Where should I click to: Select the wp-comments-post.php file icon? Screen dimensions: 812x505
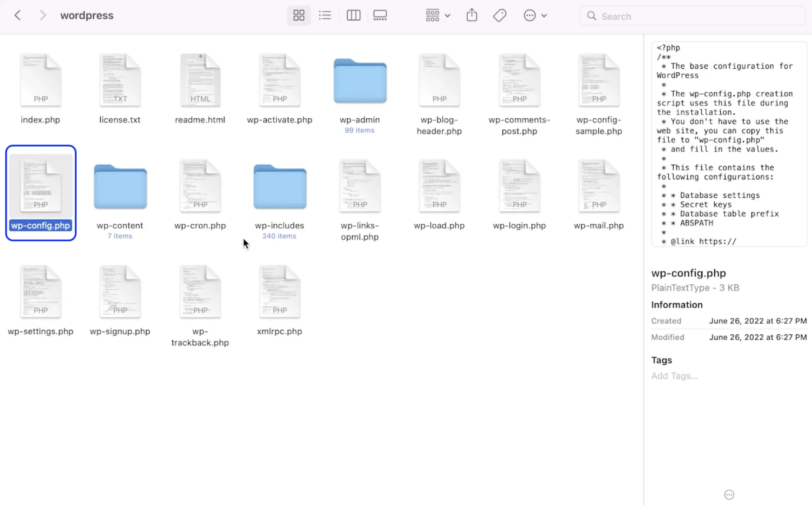519,80
